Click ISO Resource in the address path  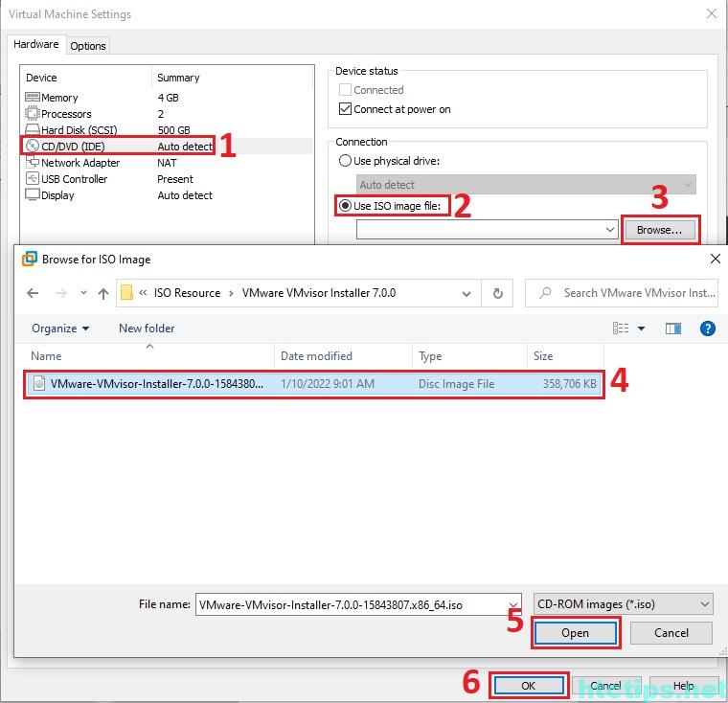[x=187, y=292]
